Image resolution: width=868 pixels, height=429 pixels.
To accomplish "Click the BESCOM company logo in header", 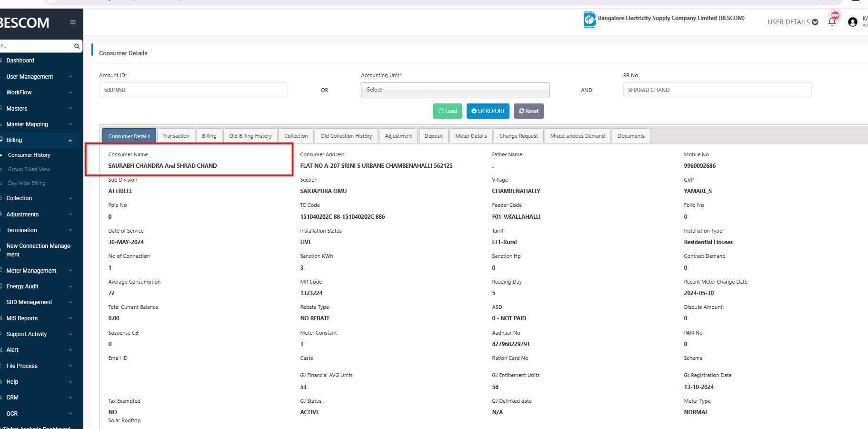I will tap(589, 20).
